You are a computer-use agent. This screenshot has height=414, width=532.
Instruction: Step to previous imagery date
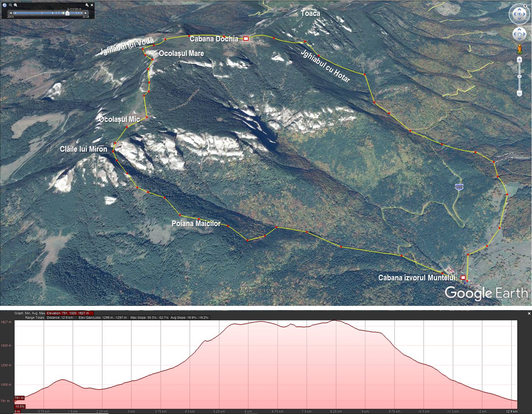pyautogui.click(x=10, y=13)
